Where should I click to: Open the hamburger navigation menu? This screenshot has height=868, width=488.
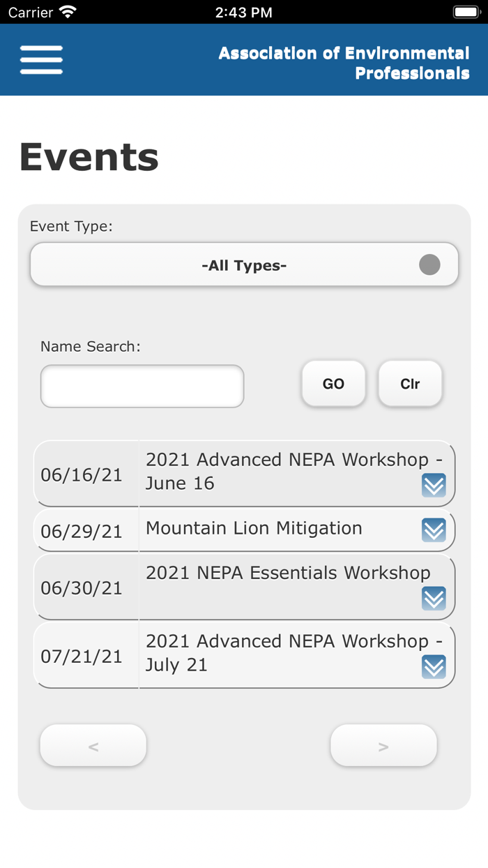point(40,59)
